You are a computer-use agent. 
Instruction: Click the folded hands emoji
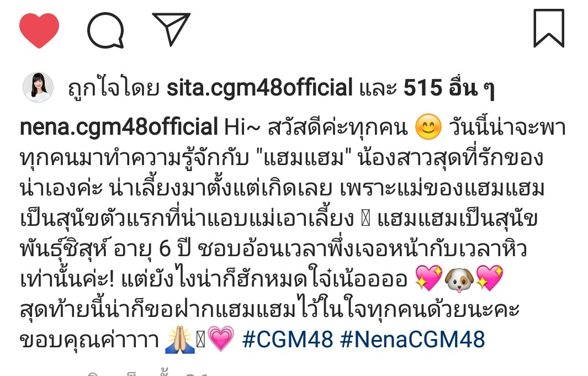tap(179, 340)
